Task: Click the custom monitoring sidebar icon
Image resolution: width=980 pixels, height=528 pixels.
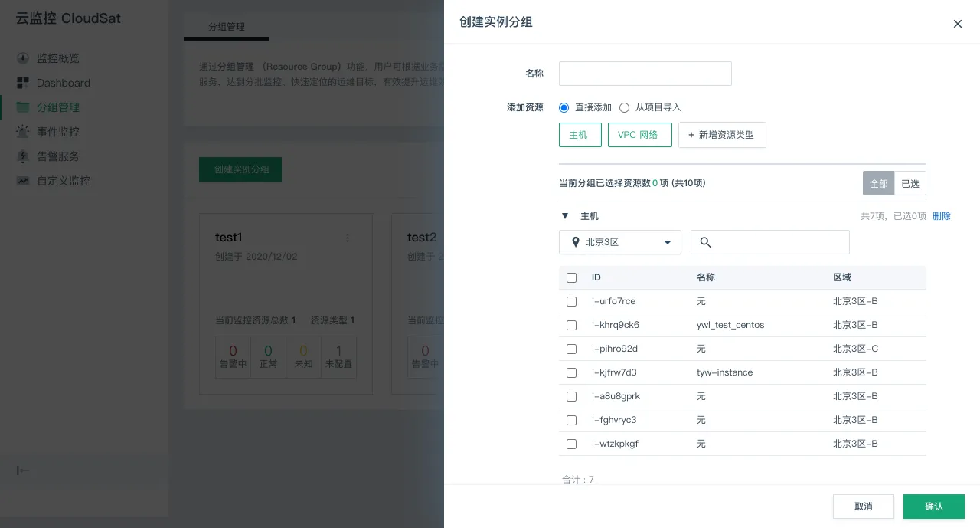Action: 23,181
